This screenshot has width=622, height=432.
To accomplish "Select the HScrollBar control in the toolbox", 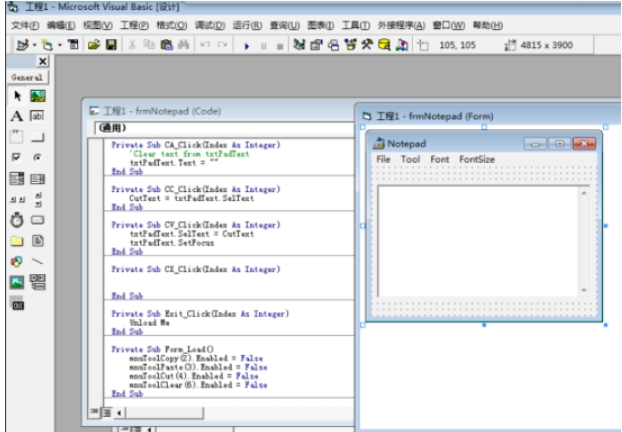I will pyautogui.click(x=16, y=200).
